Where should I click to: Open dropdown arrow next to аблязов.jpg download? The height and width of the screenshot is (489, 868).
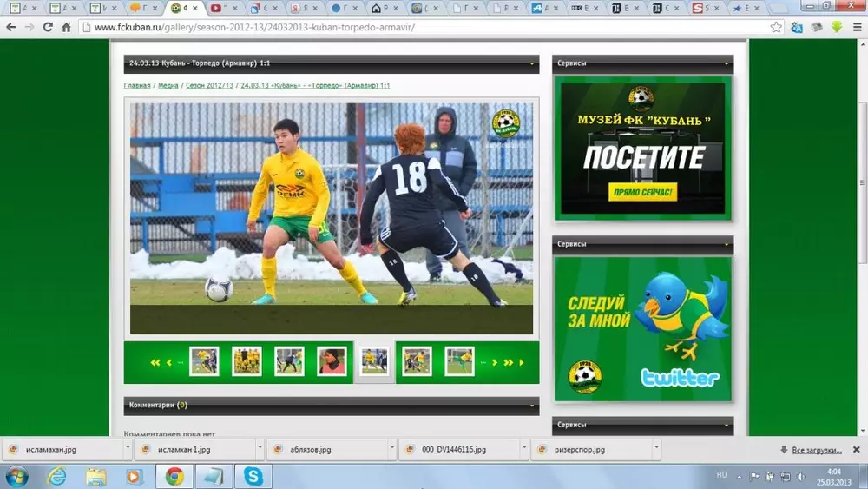point(391,449)
